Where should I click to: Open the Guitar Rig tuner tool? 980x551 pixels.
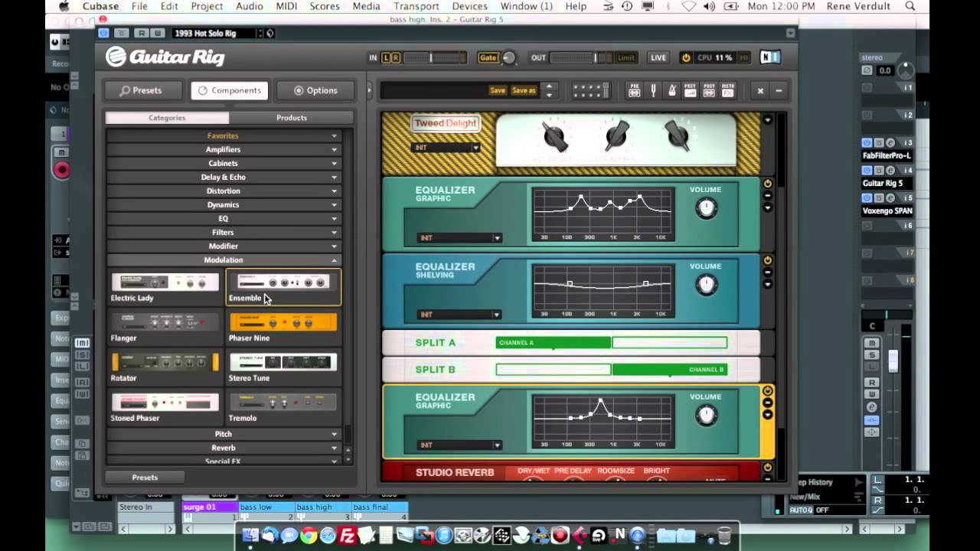(653, 90)
